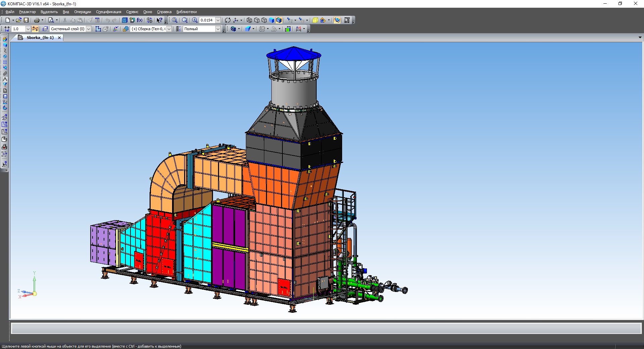The image size is (644, 349).
Task: Open the Спецификация menu
Action: tap(108, 12)
